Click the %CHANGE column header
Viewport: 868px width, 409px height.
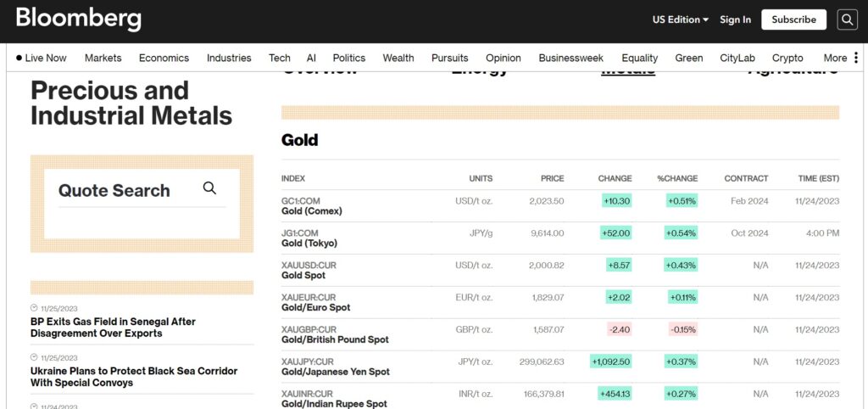coord(677,178)
